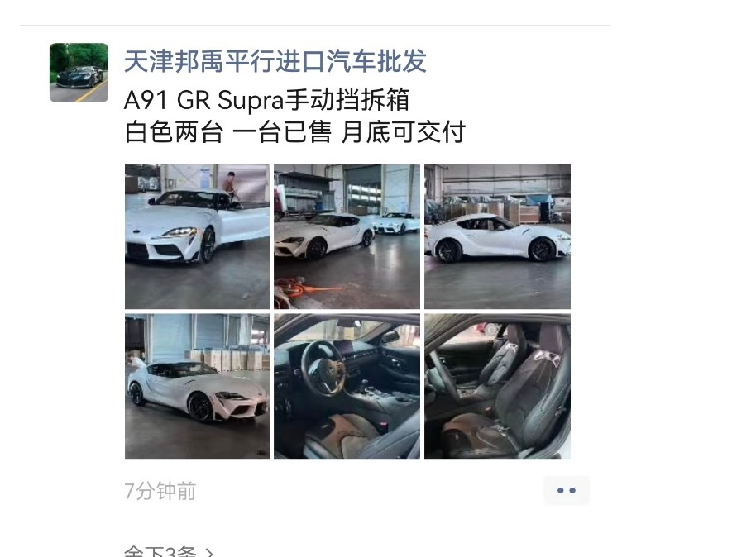Image resolution: width=756 pixels, height=557 pixels.
Task: Select the 白色两台 一台已售 text line
Action: click(x=294, y=131)
